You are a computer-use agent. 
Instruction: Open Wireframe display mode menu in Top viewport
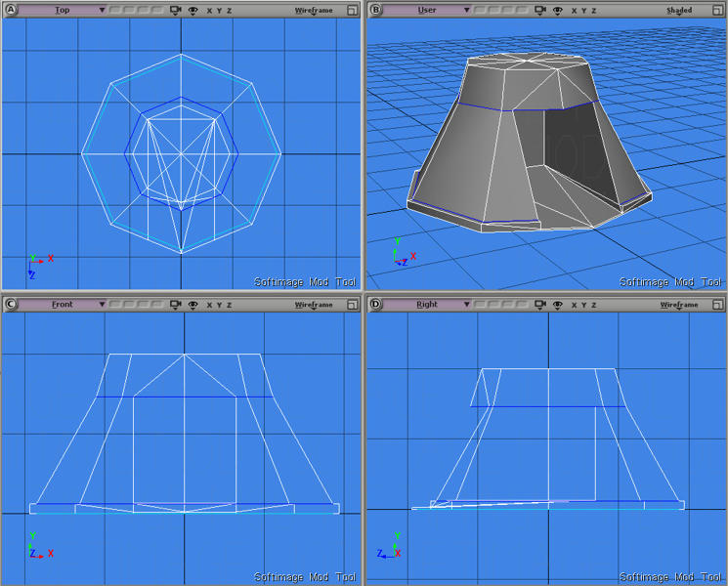[x=314, y=10]
